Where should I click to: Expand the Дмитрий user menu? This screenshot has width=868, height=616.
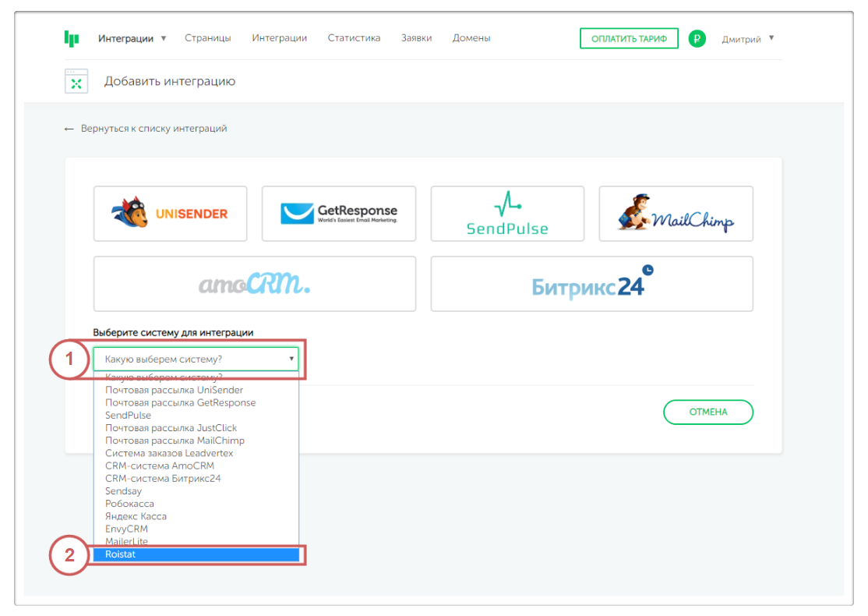pos(747,39)
